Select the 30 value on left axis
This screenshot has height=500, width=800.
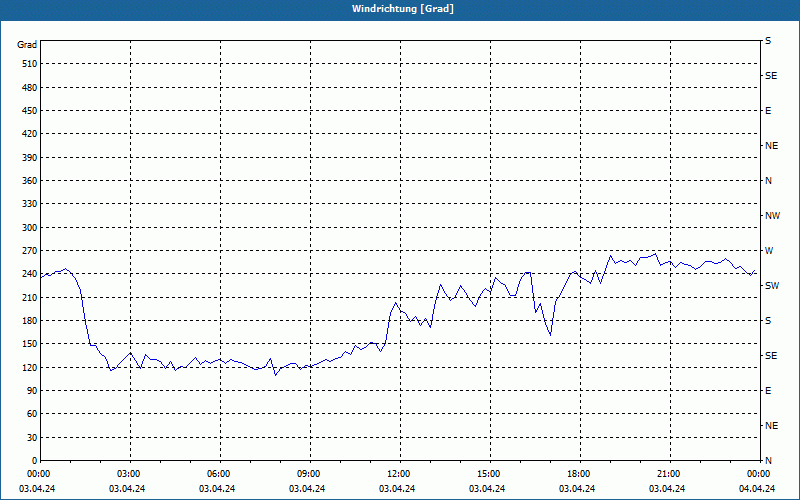click(32, 438)
